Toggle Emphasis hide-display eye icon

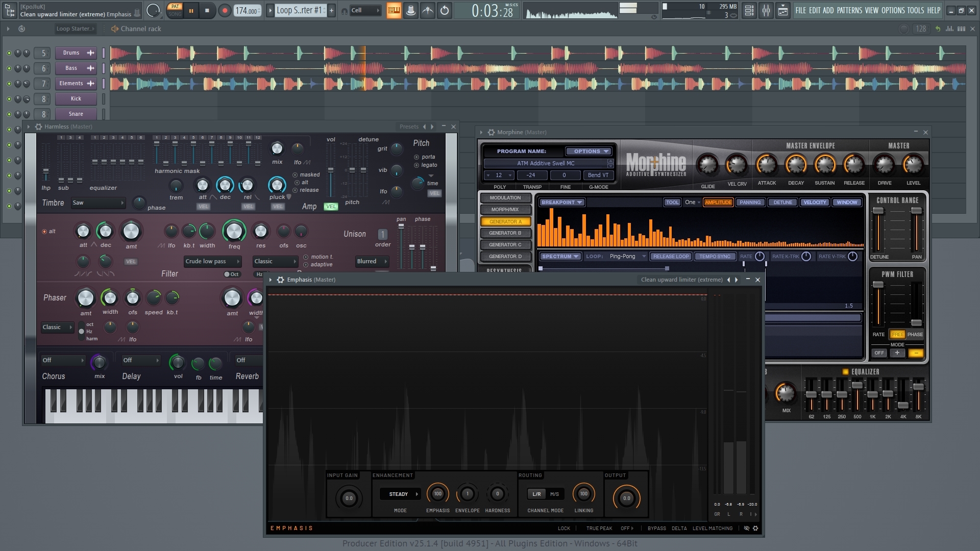746,529
